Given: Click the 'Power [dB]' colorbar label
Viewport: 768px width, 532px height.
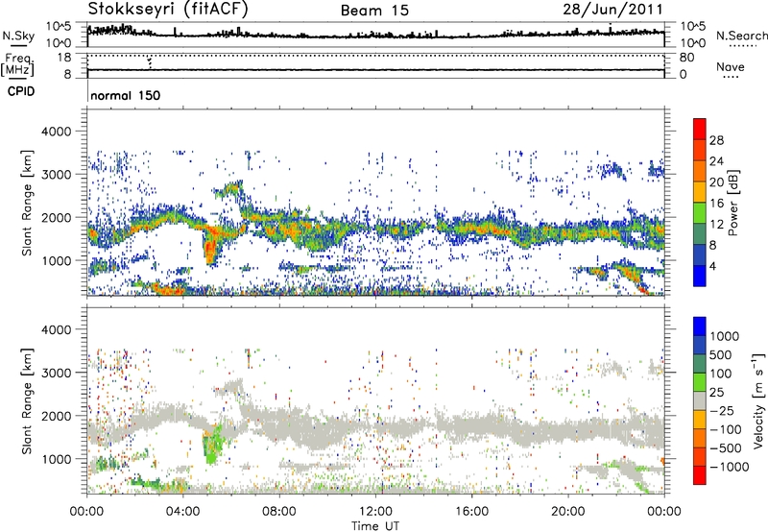Looking at the screenshot, I should coord(732,203).
